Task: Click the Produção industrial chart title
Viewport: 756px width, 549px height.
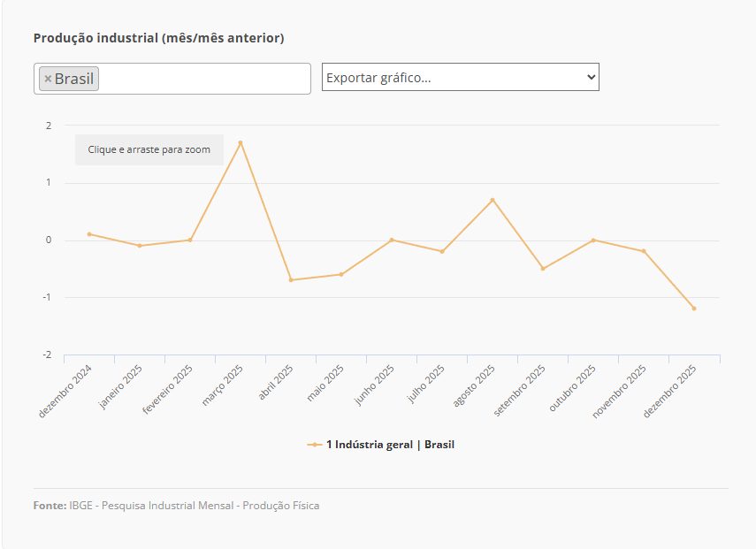Action: click(158, 38)
